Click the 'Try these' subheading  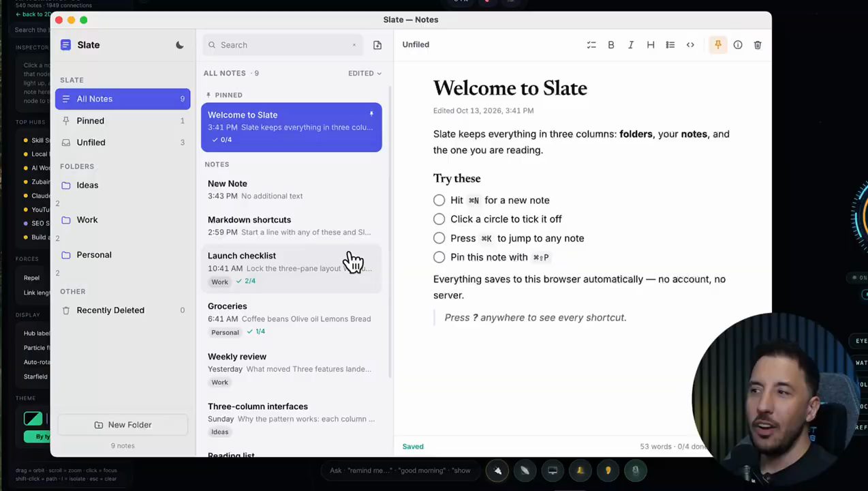click(456, 179)
